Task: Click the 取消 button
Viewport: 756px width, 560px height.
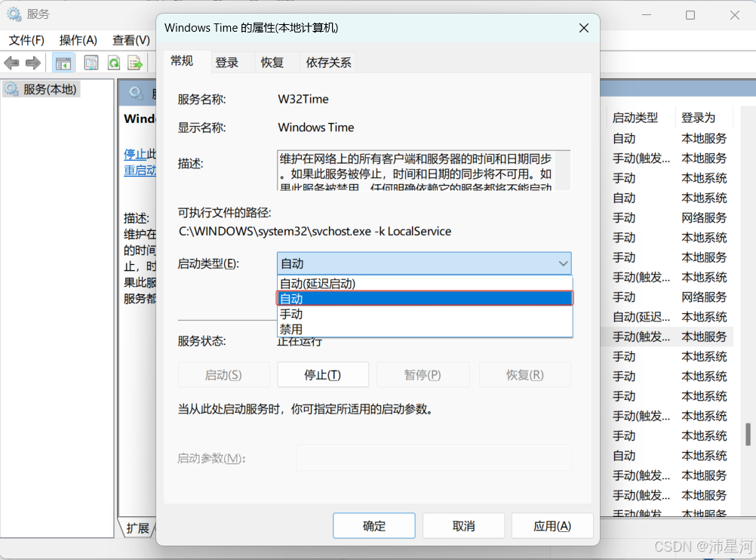Action: pyautogui.click(x=463, y=526)
